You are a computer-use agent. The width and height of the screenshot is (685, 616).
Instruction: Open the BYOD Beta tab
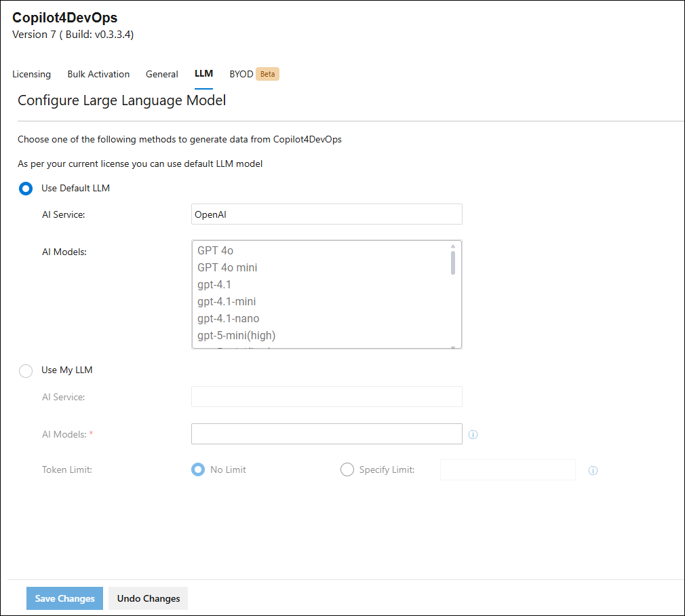click(254, 74)
